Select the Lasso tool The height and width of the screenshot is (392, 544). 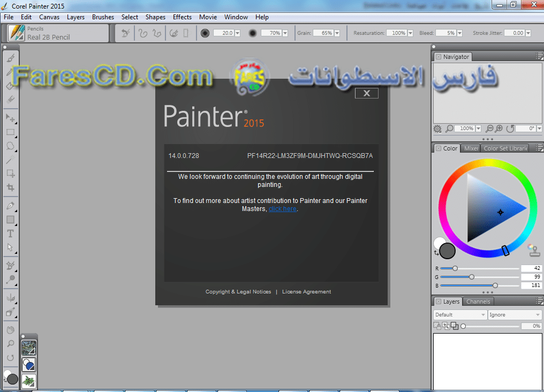(10, 146)
